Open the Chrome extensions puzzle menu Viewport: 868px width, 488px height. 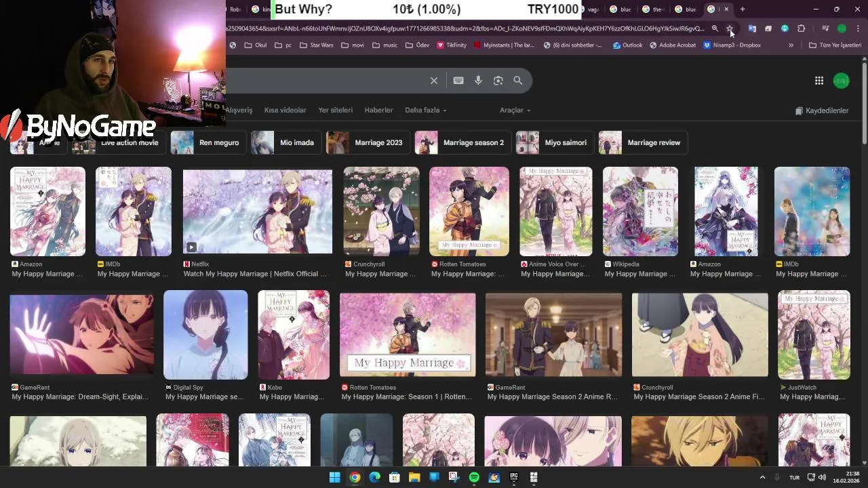click(801, 28)
